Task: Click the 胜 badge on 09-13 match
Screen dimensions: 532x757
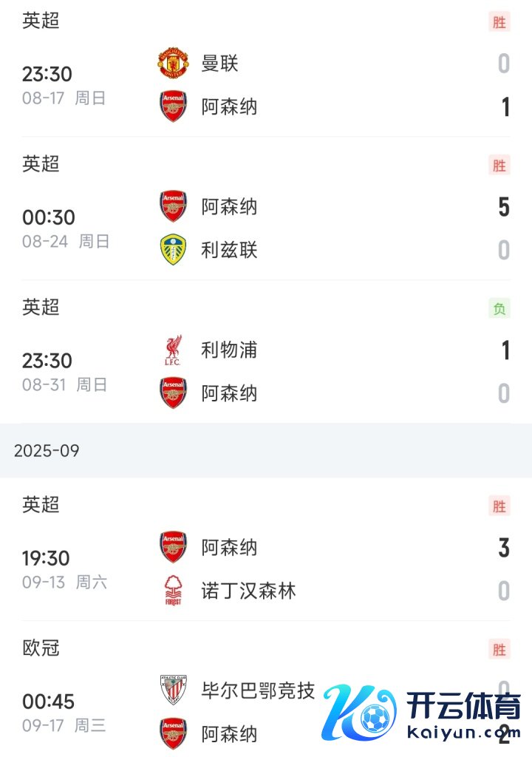Action: [x=499, y=506]
